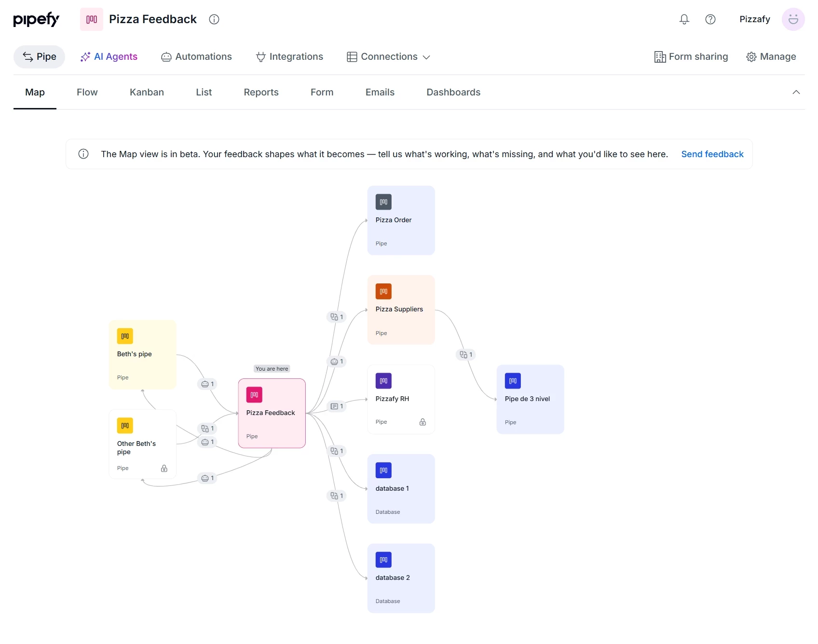
Task: Click the yellow Other Beth's pipe icon
Action: click(125, 426)
